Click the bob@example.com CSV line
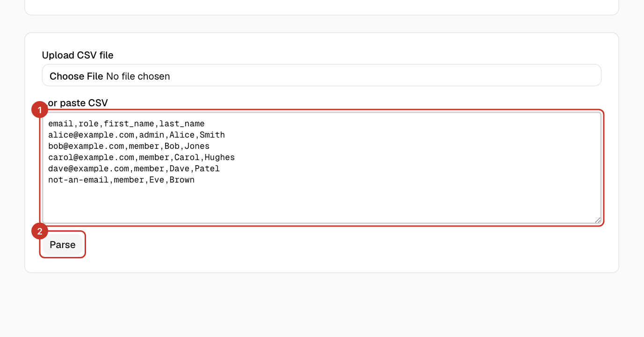This screenshot has height=337, width=644. point(129,146)
